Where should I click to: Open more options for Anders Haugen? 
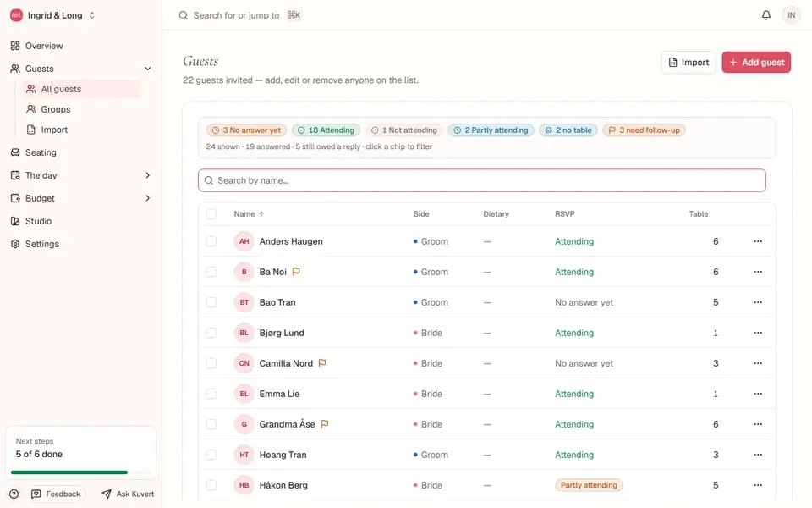click(x=758, y=241)
